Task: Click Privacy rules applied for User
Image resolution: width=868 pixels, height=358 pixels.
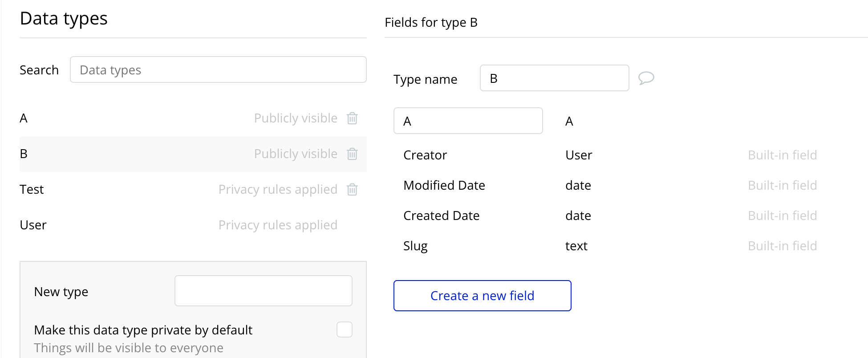Action: [x=278, y=225]
